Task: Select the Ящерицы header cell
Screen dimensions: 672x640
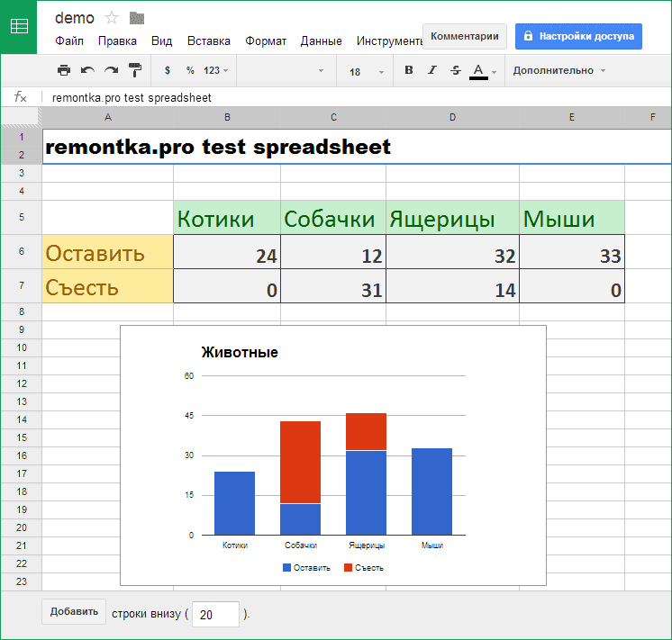Action: (x=452, y=218)
